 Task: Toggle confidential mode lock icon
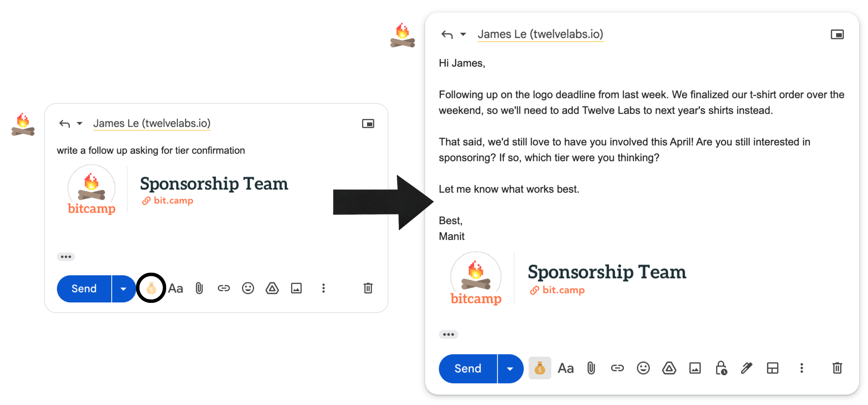point(721,368)
